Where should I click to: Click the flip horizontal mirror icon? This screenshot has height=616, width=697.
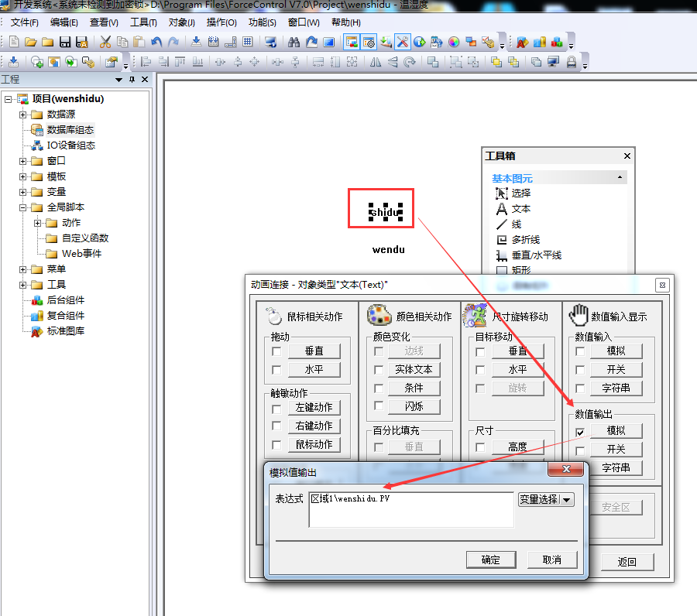coord(376,62)
